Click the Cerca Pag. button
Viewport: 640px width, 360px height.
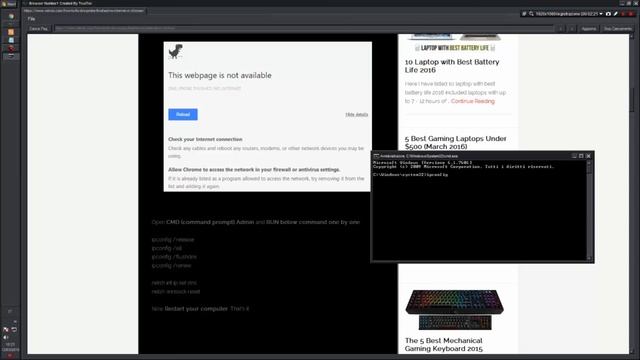(39, 29)
